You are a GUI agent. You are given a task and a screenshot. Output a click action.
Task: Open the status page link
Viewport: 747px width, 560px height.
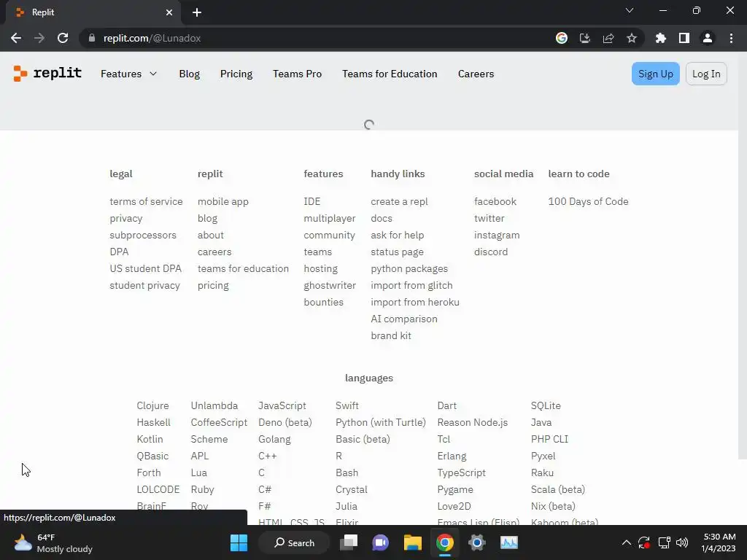(398, 252)
